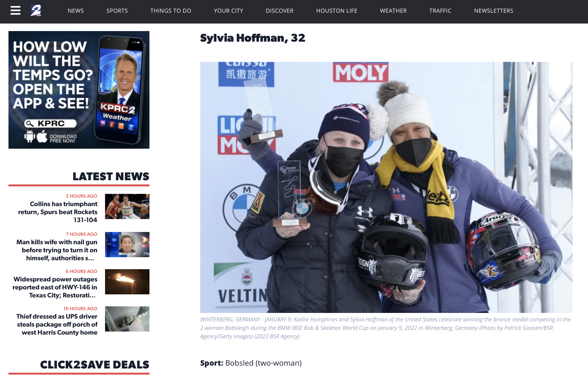588x376 pixels.
Task: Select Your City in navigation
Action: tap(228, 11)
